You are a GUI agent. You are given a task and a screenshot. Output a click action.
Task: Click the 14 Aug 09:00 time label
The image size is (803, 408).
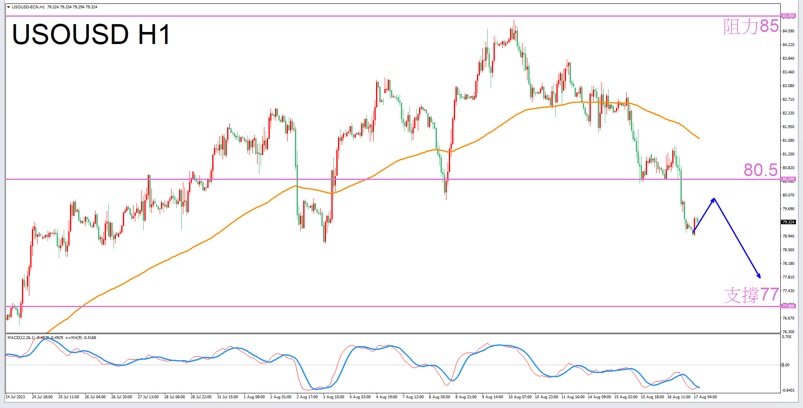pyautogui.click(x=600, y=397)
